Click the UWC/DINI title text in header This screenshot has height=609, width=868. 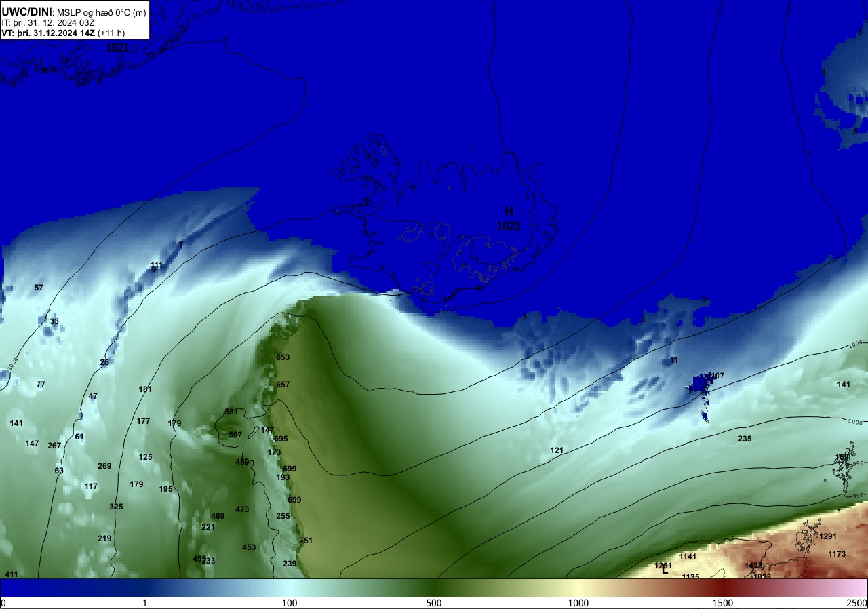26,12
